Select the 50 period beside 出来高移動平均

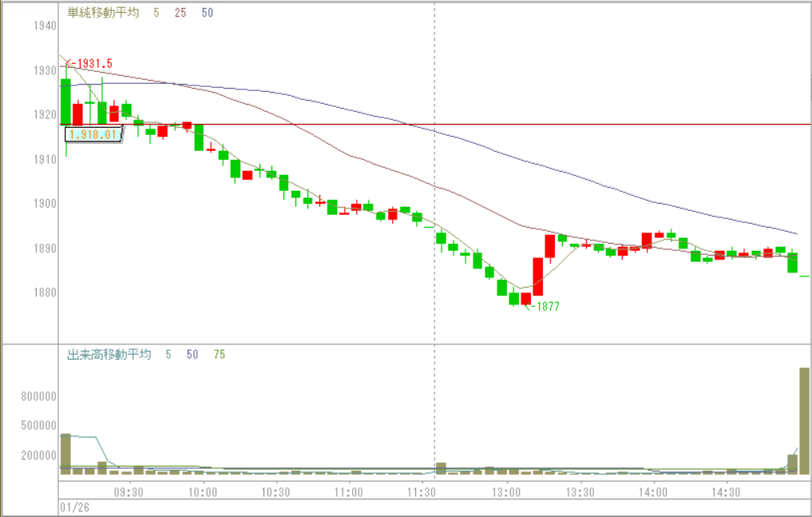click(x=192, y=354)
